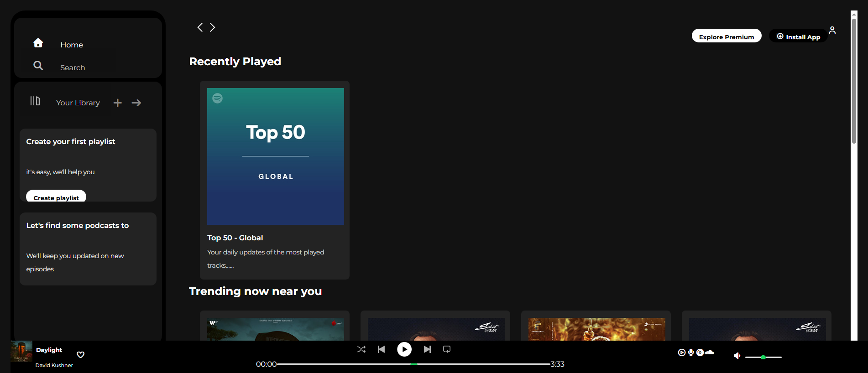Go to Home via the house icon
This screenshot has width=868, height=373.
pos(38,43)
